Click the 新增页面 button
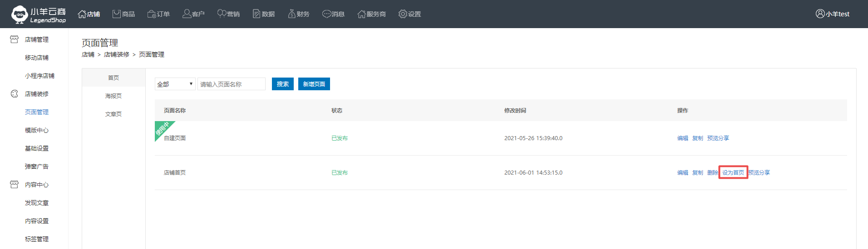The width and height of the screenshot is (868, 249). (x=314, y=84)
